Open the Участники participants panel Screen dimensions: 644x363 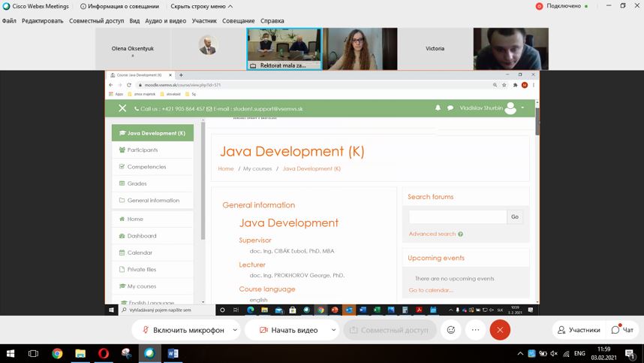[578, 330]
